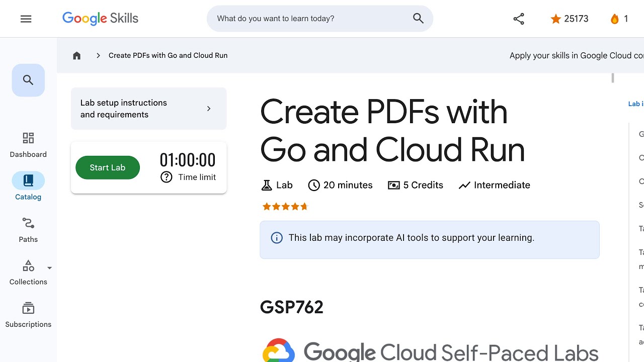Click the flame streak icon
The height and width of the screenshot is (362, 644).
614,19
